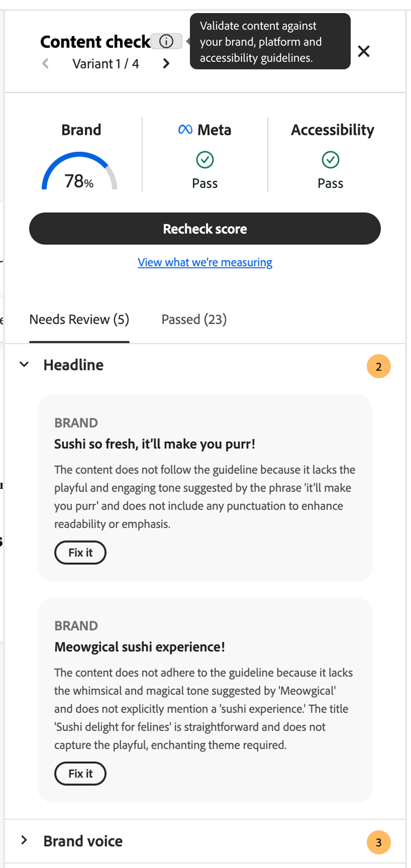Switch to the Needs Review tab
Viewport: 411px width, 868px height.
(79, 319)
